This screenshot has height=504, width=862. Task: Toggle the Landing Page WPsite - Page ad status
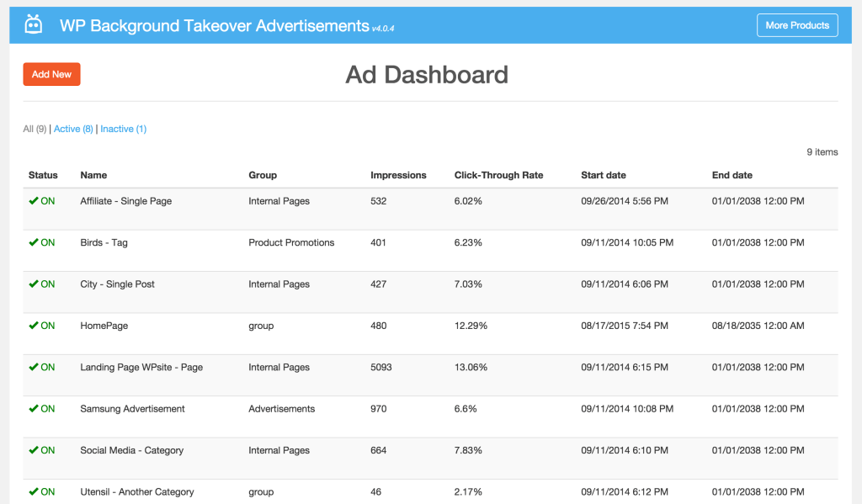pos(42,367)
